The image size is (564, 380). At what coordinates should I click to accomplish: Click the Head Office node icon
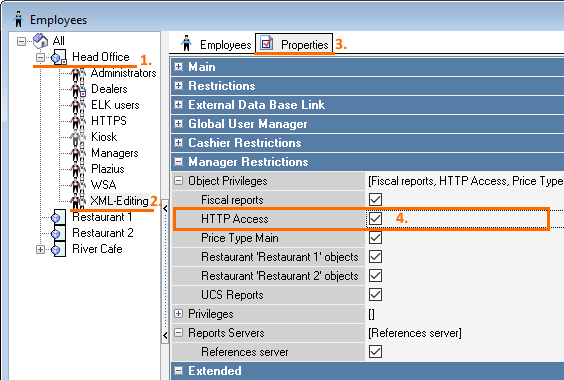pos(59,57)
